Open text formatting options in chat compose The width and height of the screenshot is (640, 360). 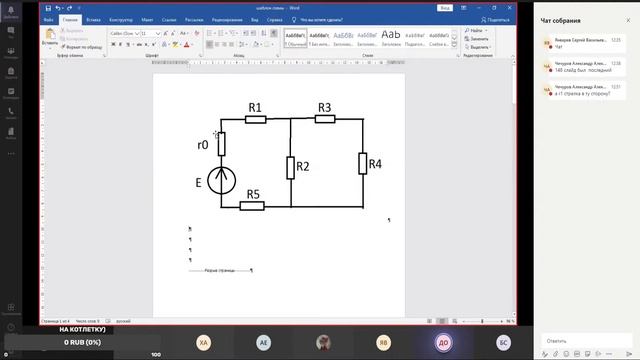point(545,354)
